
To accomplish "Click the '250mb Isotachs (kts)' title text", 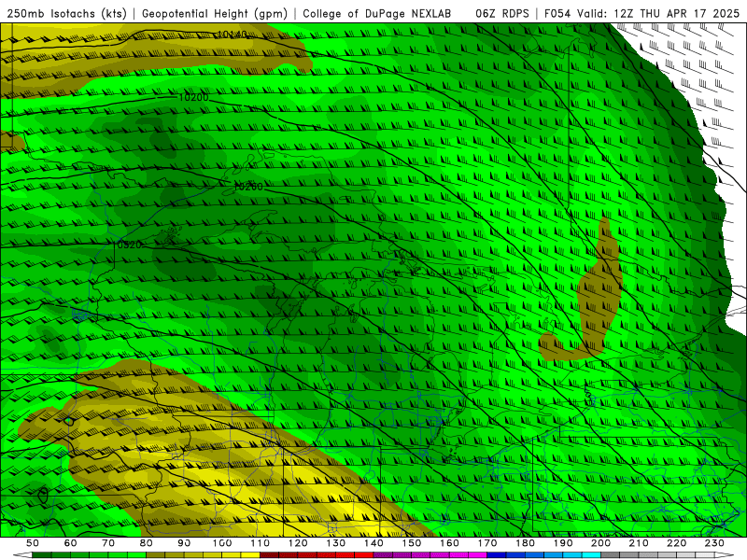I will [66, 13].
